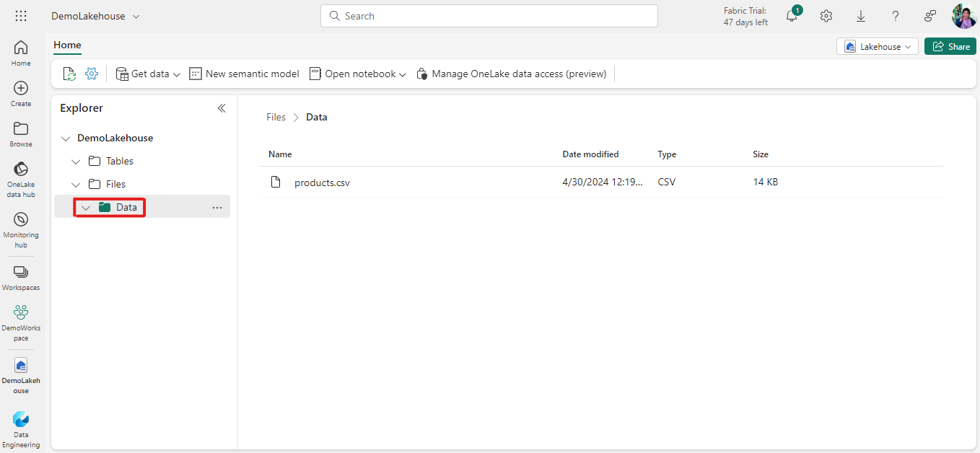
Task: Sort by the Size column header
Action: 761,154
